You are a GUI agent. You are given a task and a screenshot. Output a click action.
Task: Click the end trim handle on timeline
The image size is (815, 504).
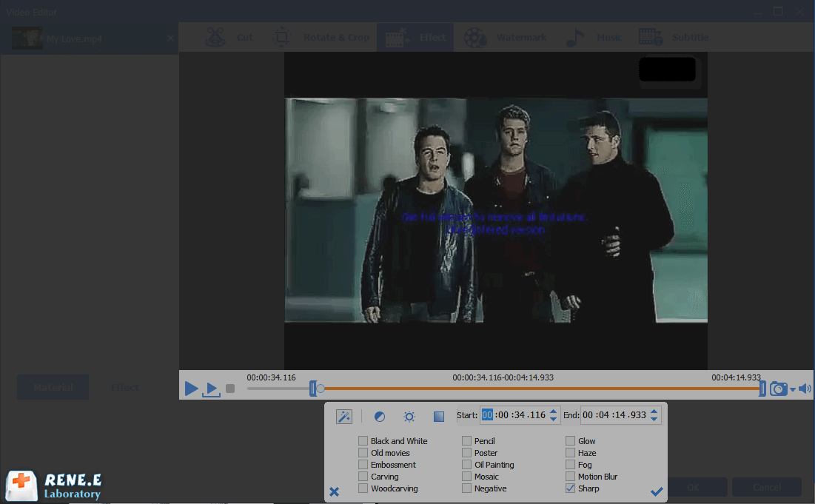762,388
